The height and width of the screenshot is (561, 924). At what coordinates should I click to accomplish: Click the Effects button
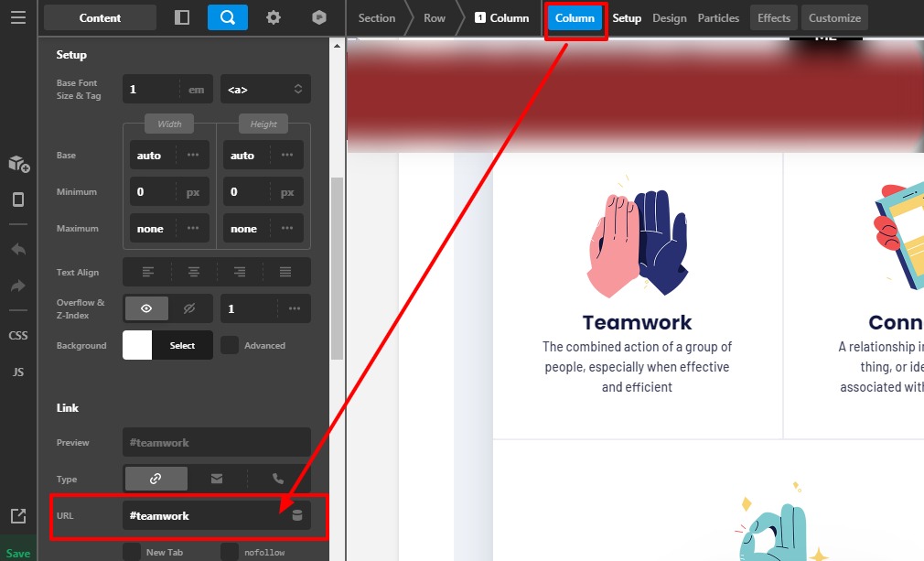(x=774, y=17)
